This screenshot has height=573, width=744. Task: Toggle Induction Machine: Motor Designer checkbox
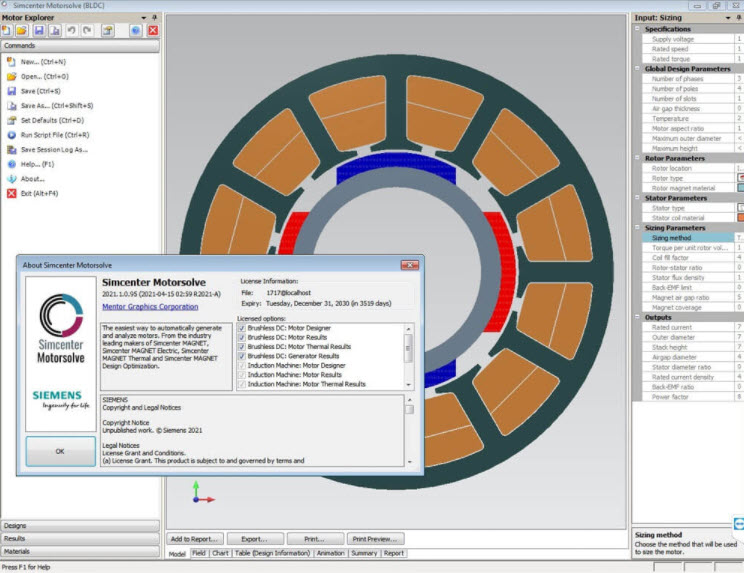click(242, 366)
